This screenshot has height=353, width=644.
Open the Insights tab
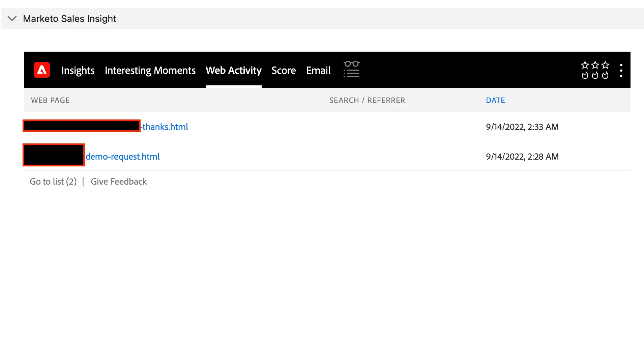(x=78, y=70)
